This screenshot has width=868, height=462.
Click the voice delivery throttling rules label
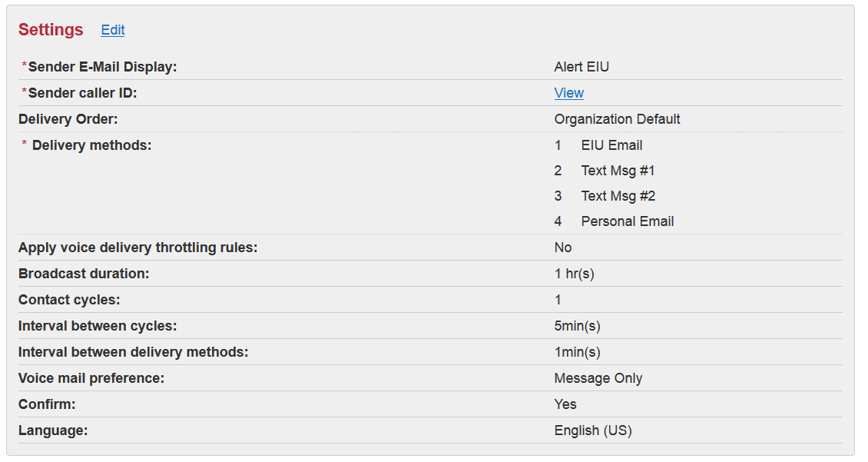tap(137, 248)
